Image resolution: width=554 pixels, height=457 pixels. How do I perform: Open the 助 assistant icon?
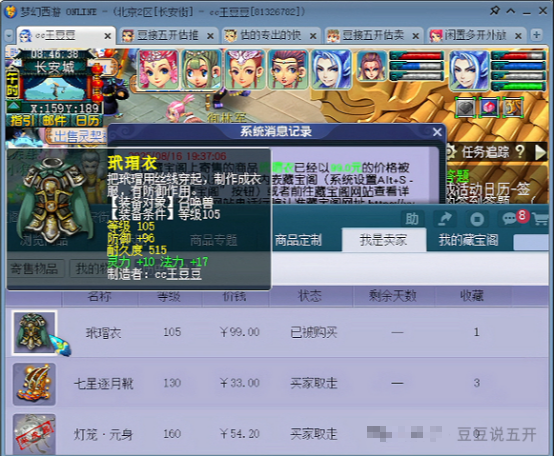(412, 219)
